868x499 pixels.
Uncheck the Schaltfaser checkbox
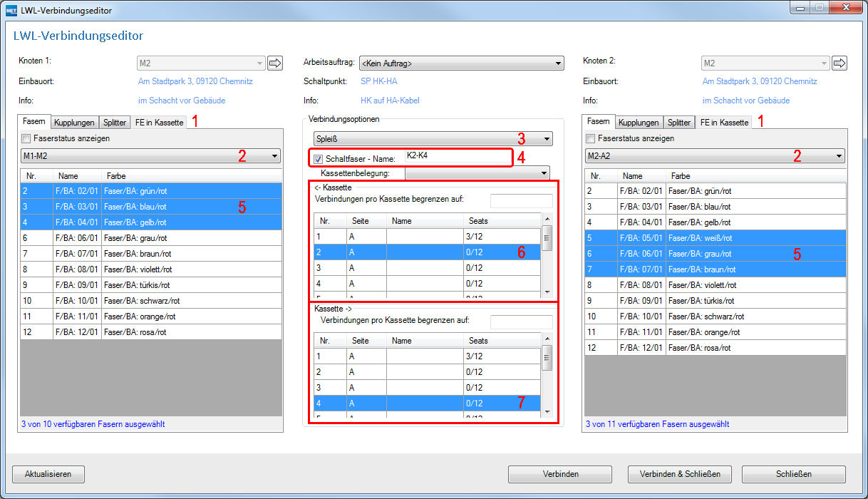(319, 158)
